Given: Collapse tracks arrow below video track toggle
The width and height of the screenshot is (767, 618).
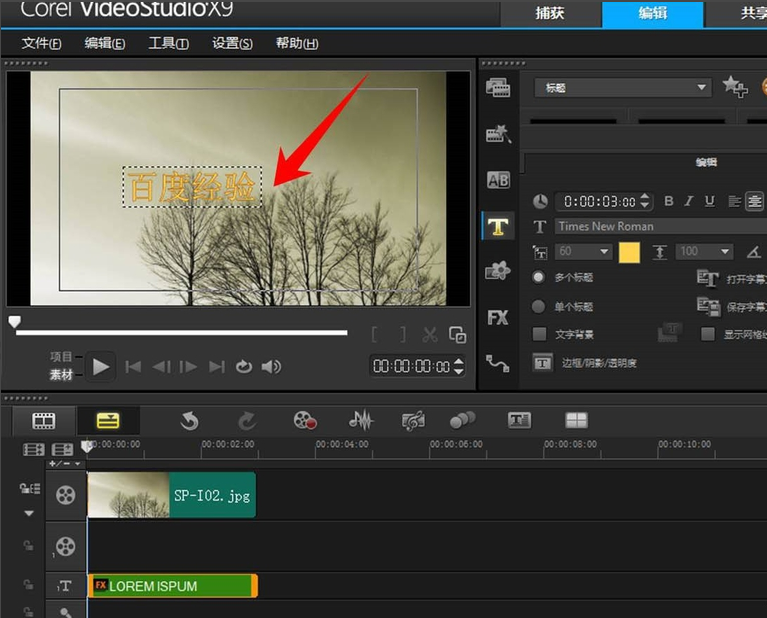Looking at the screenshot, I should 29,513.
